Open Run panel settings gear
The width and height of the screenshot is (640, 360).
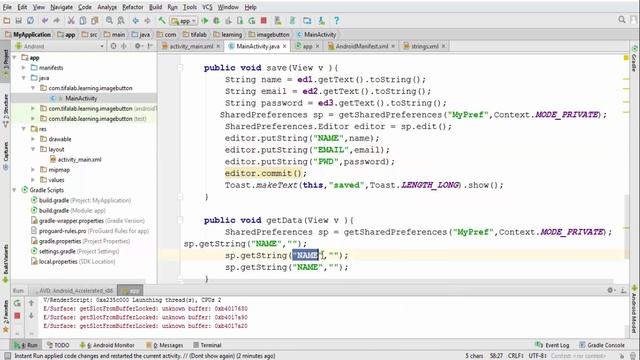coord(611,290)
